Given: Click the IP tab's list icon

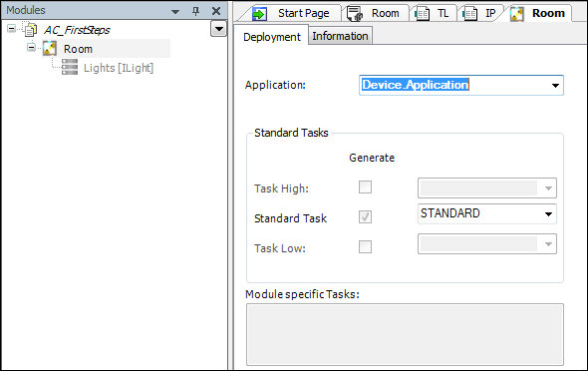Looking at the screenshot, I should tap(469, 14).
